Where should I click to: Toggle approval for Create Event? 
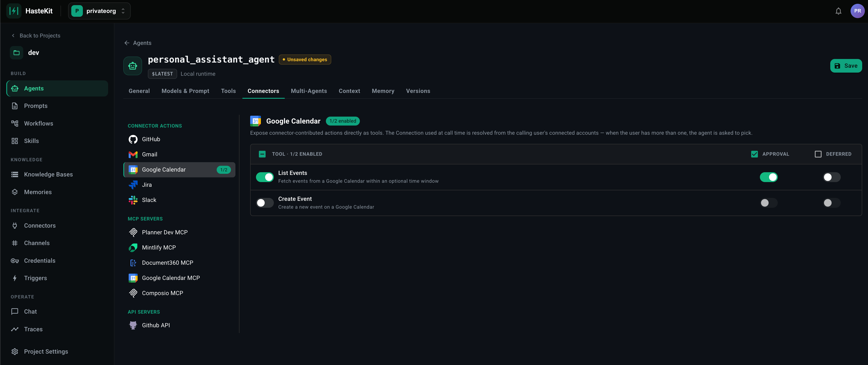(x=768, y=203)
